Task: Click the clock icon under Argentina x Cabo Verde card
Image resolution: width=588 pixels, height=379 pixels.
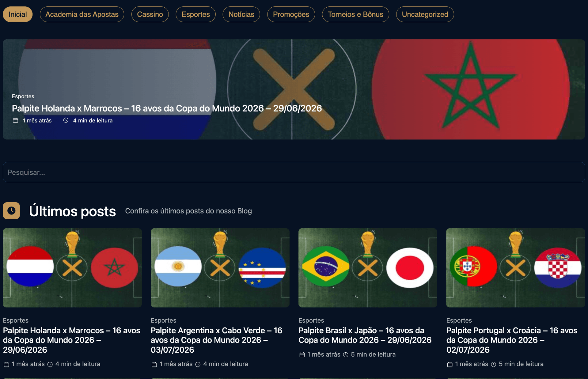Action: point(198,364)
